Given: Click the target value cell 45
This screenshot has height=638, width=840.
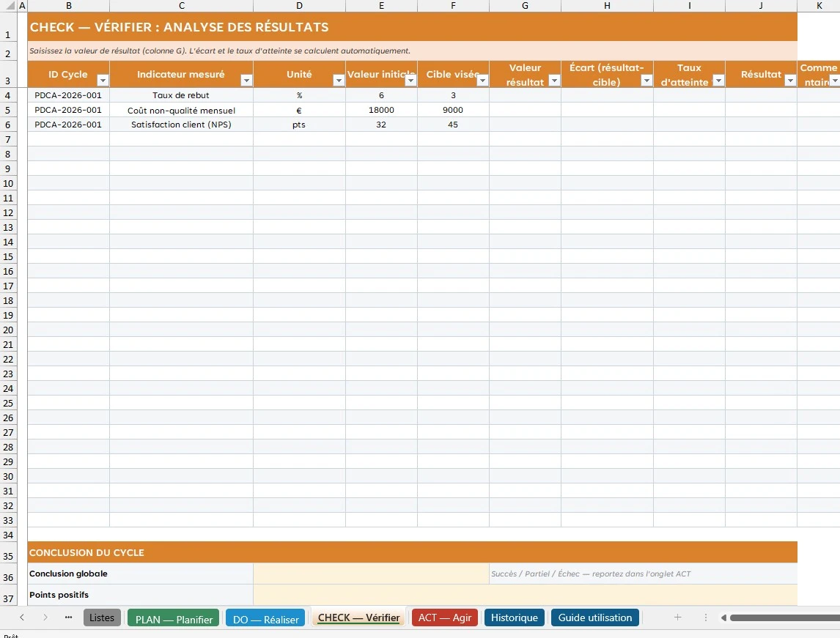Looking at the screenshot, I should coord(453,125).
